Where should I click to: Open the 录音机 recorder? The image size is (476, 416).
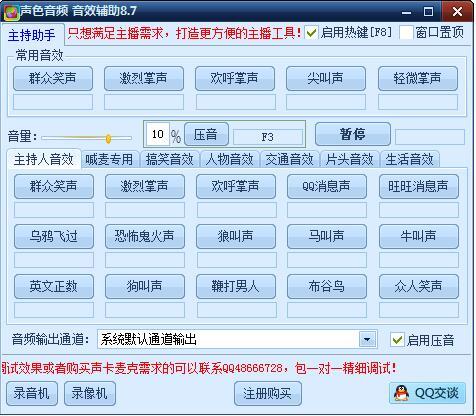tap(32, 393)
